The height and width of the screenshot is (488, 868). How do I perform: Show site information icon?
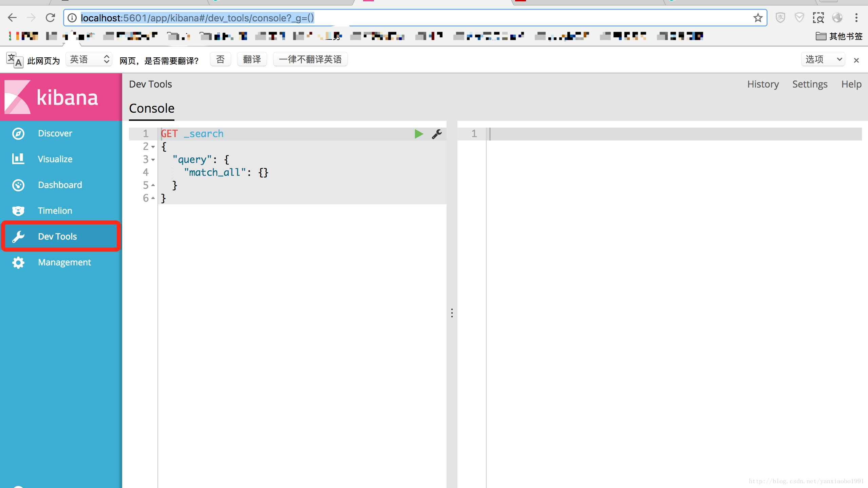tap(72, 18)
